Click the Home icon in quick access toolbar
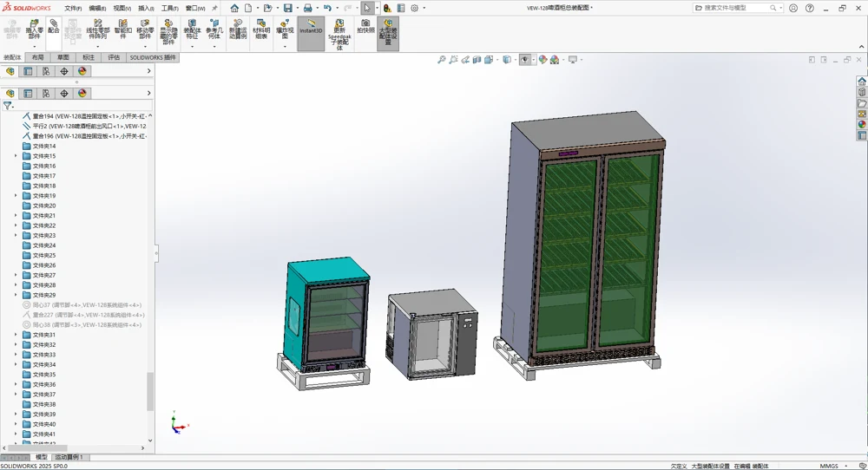This screenshot has height=470, width=868. click(x=234, y=8)
